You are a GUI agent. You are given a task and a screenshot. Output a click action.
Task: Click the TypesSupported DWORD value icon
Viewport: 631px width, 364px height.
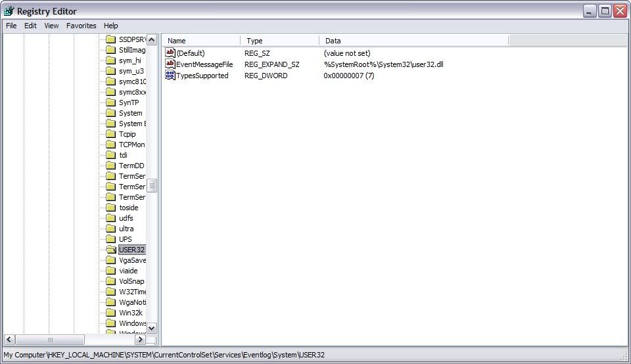[170, 76]
